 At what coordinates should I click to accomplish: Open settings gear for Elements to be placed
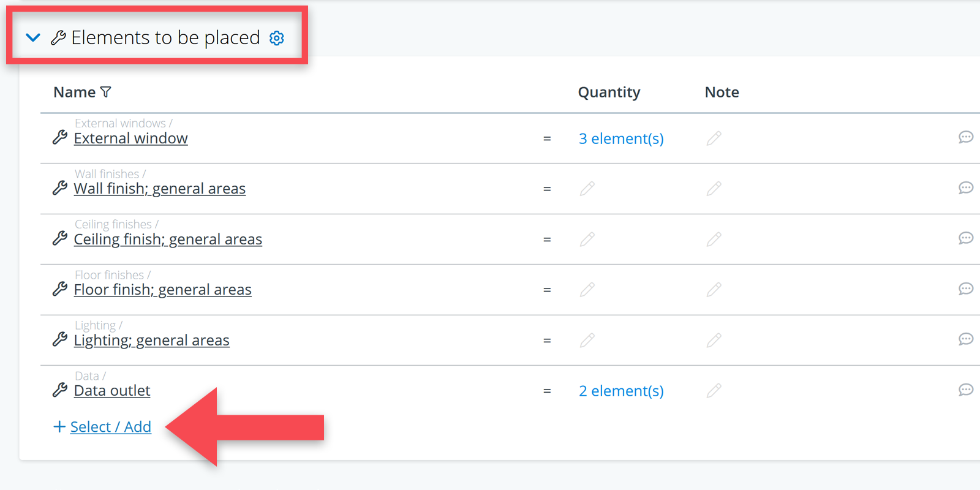277,38
